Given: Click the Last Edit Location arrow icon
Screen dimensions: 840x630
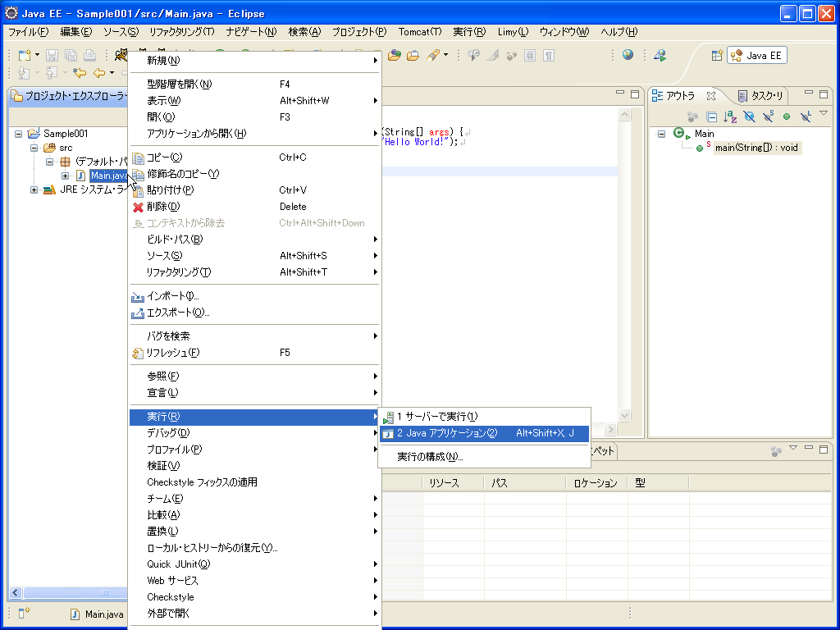Looking at the screenshot, I should [80, 72].
